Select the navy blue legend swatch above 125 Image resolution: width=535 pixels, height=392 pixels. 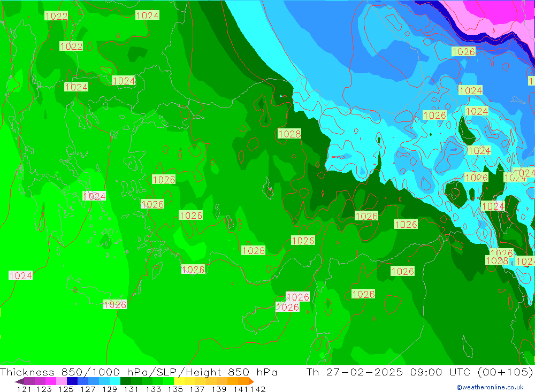[x=72, y=381]
